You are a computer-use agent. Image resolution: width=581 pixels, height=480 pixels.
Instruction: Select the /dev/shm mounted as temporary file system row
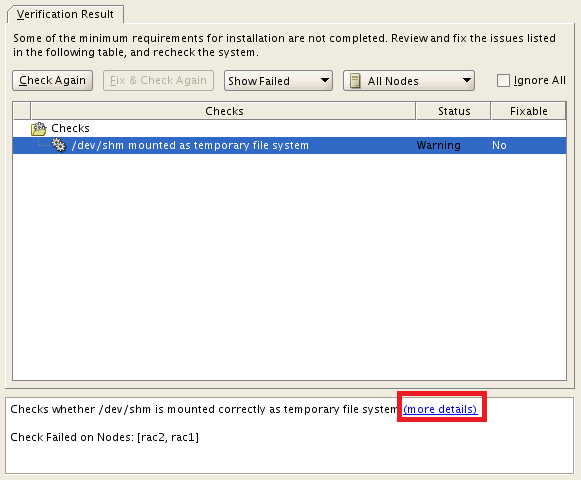[x=289, y=145]
